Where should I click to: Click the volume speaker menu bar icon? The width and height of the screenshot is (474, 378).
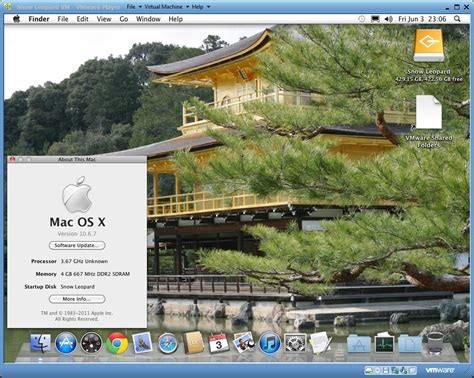(388, 19)
